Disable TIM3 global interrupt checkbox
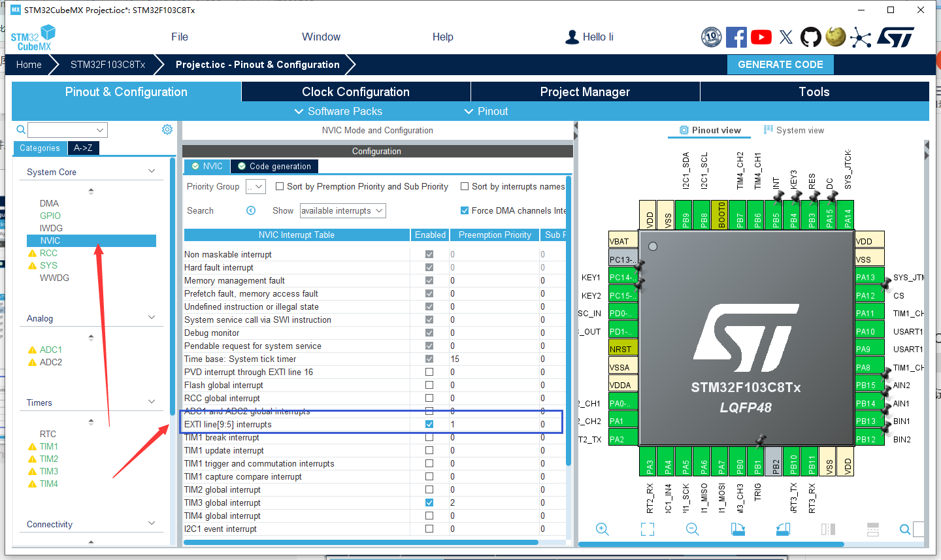 tap(429, 502)
